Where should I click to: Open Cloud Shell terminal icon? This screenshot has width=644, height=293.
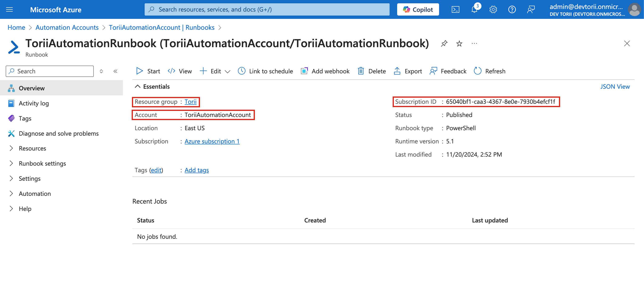click(x=455, y=9)
